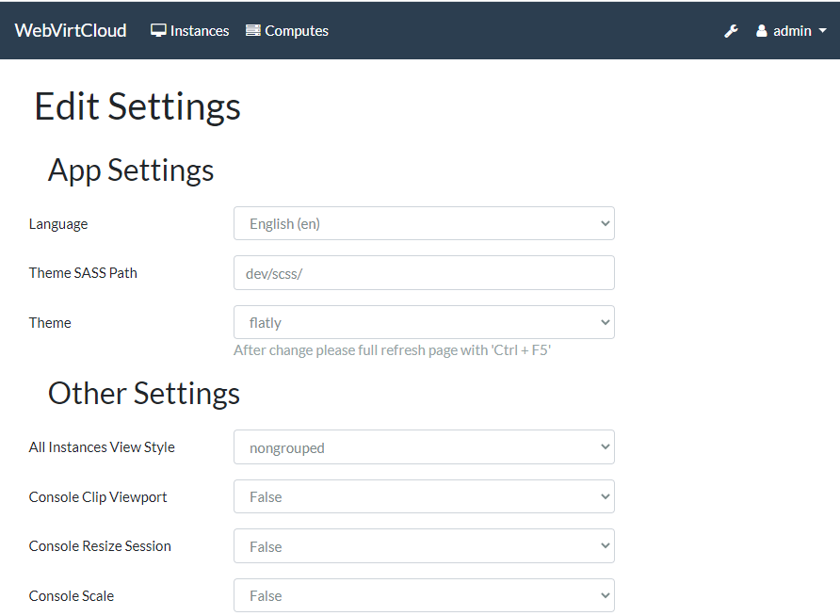Expand the Theme dropdown set to flatly

(424, 322)
